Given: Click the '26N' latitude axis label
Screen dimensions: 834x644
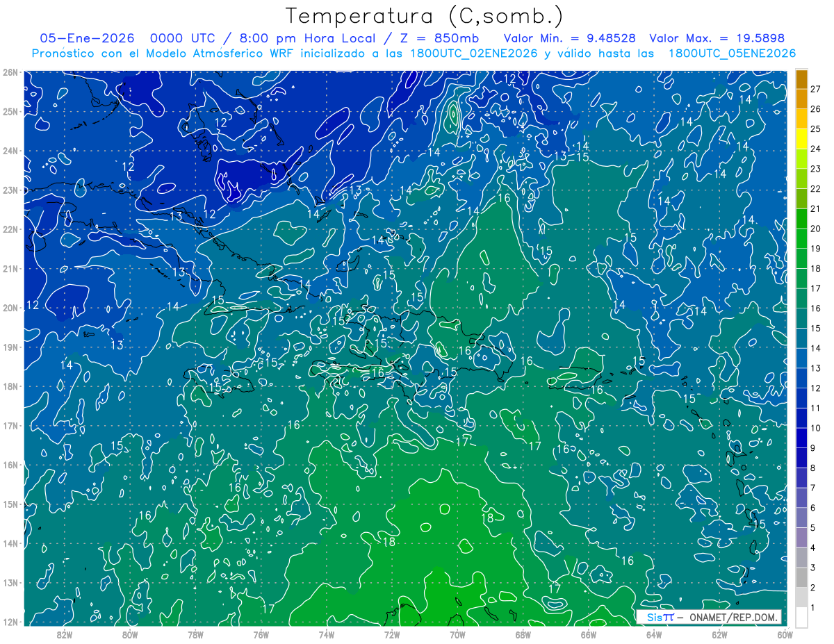Looking at the screenshot, I should point(10,72).
